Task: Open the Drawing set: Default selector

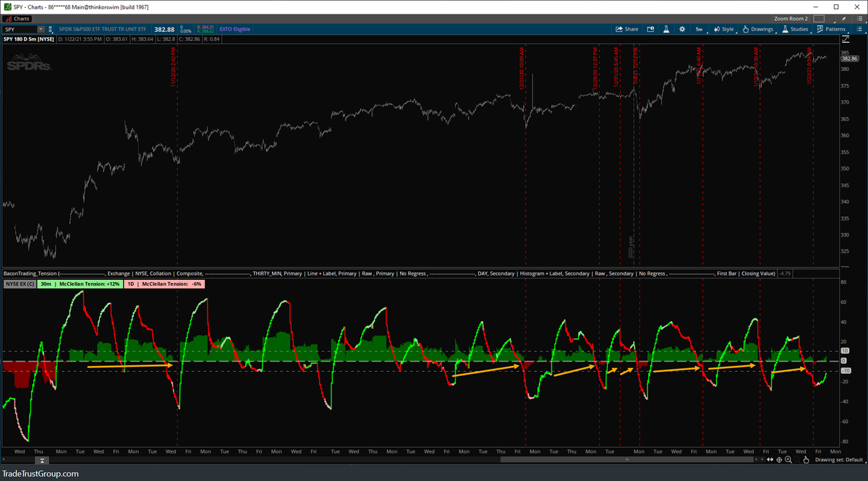Action: tap(839, 460)
